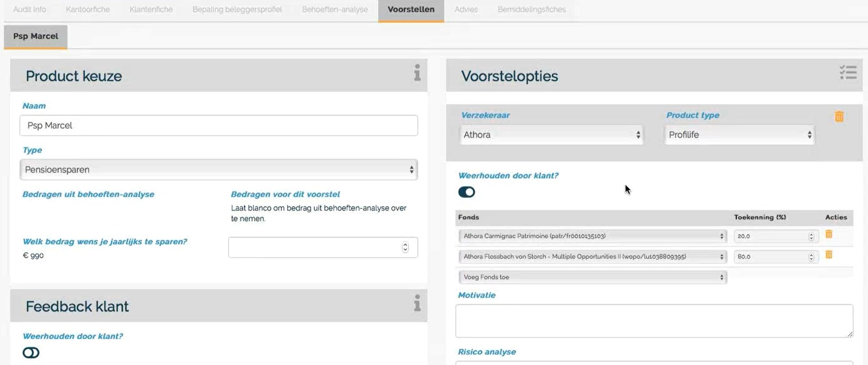Image resolution: width=868 pixels, height=365 pixels.
Task: Click the Acties column header
Action: click(836, 217)
